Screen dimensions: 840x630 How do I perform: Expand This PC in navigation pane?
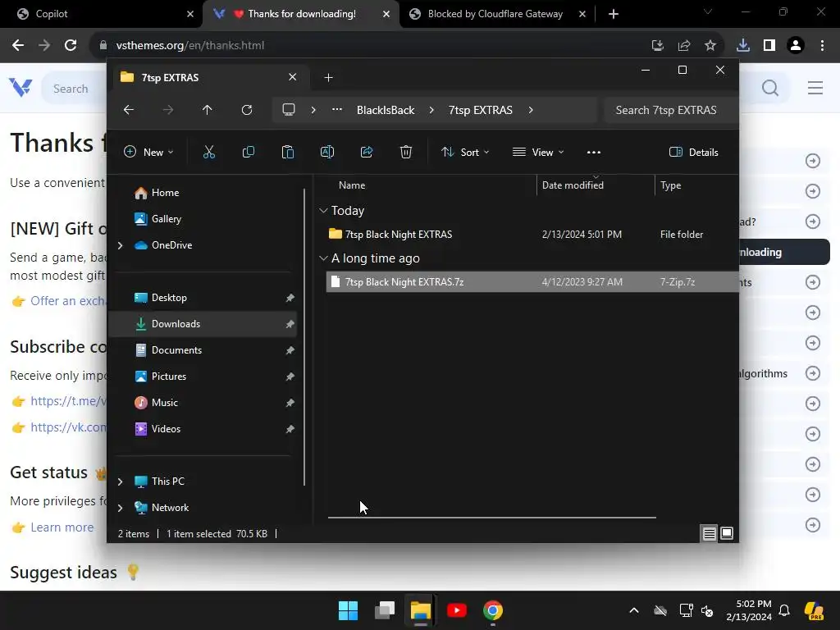pos(120,482)
